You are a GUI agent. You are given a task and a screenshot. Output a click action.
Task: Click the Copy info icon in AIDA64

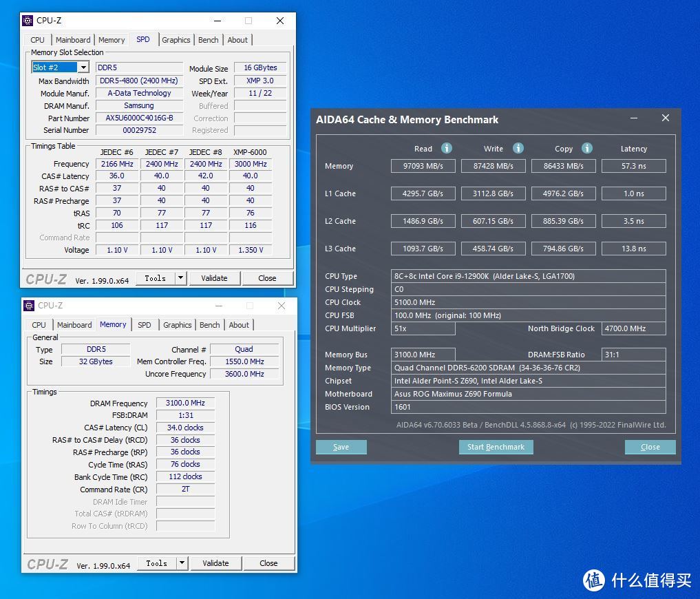[x=587, y=148]
